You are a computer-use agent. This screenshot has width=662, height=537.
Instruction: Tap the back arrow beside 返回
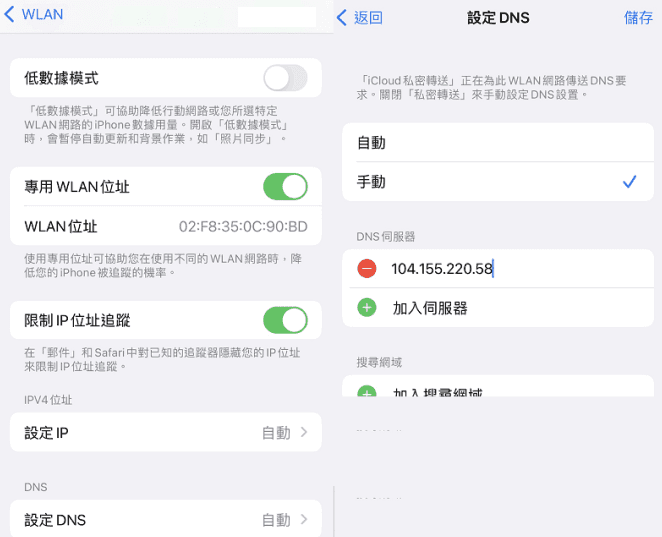tap(342, 18)
